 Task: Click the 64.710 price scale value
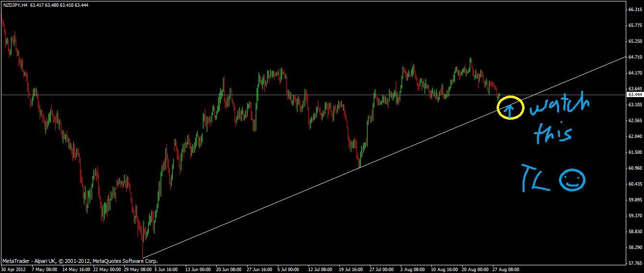coord(635,57)
